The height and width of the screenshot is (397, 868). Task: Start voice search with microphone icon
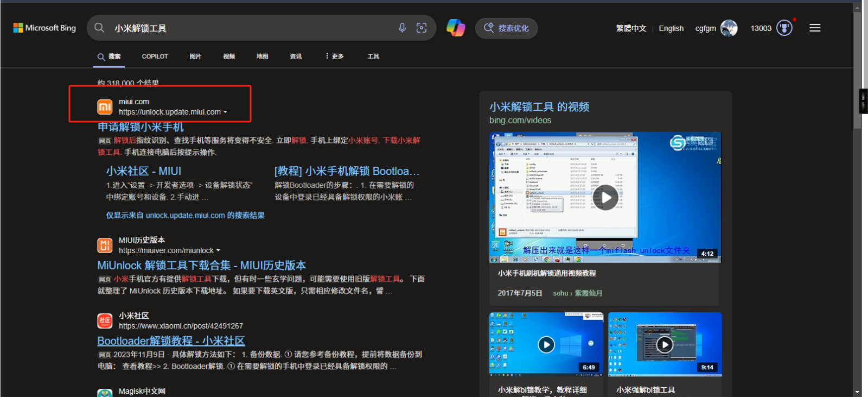402,28
